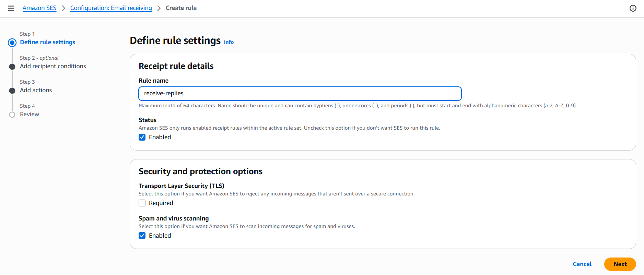
Task: Disable Spam and virus scanning checkbox
Action: 142,236
